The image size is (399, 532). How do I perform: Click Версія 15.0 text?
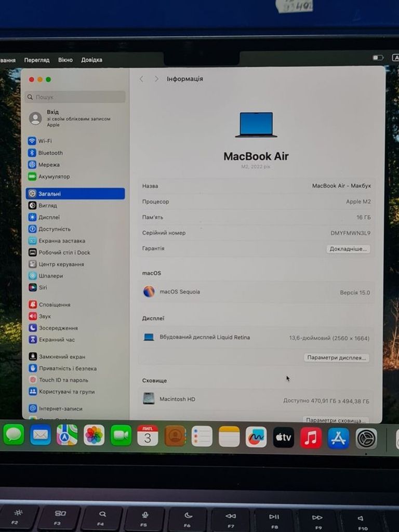tap(355, 292)
